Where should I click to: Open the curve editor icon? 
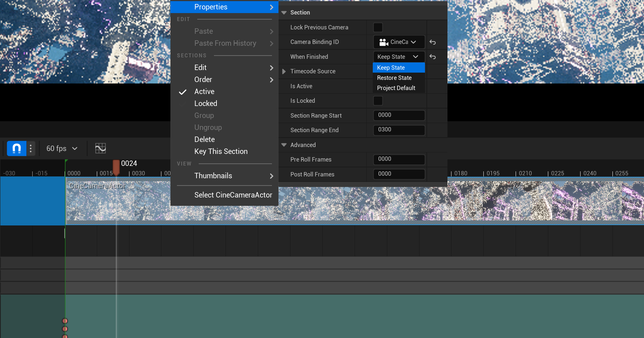tap(100, 148)
